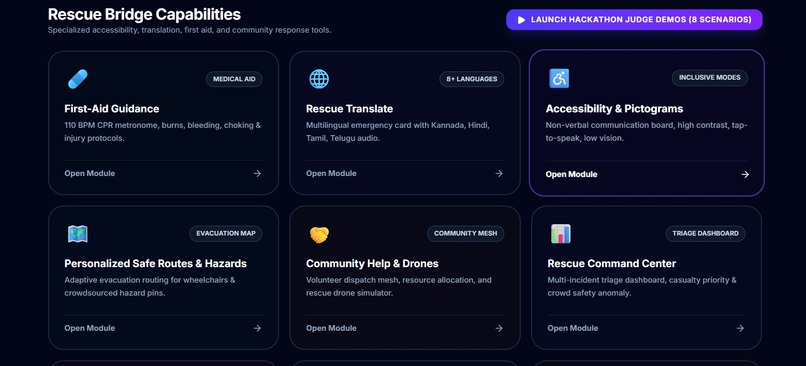Screen dimensions: 806x366
Task: Click the arrow on Rescue Translate card
Action: [x=499, y=173]
